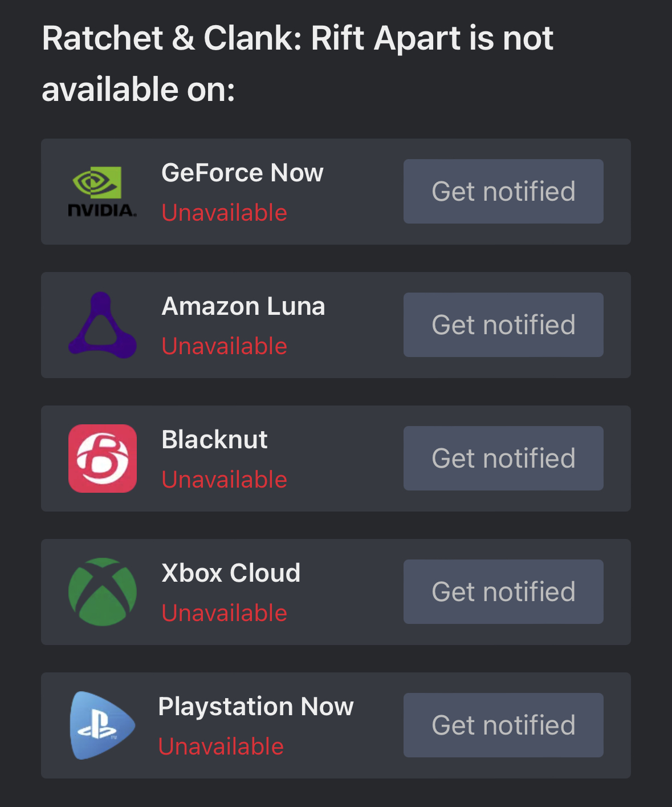This screenshot has height=807, width=672.
Task: Select the Xbox Cloud service name
Action: point(231,573)
